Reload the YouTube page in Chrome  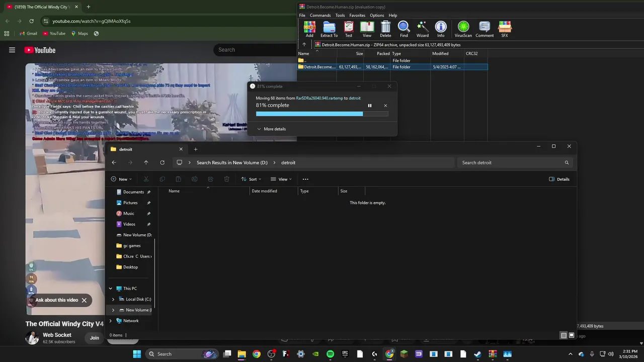[31, 21]
